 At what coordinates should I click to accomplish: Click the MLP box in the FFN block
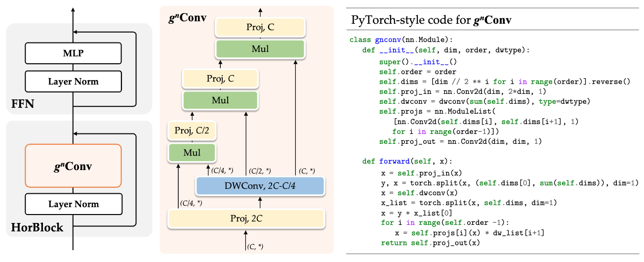tap(73, 53)
